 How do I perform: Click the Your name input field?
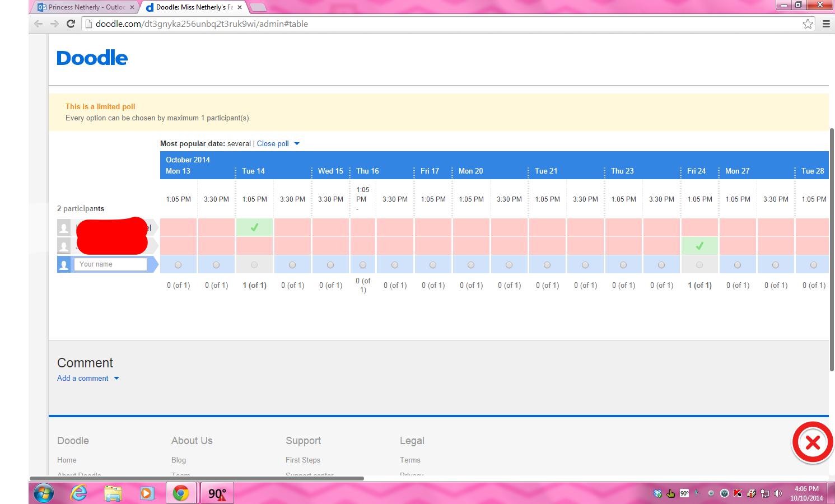point(110,264)
